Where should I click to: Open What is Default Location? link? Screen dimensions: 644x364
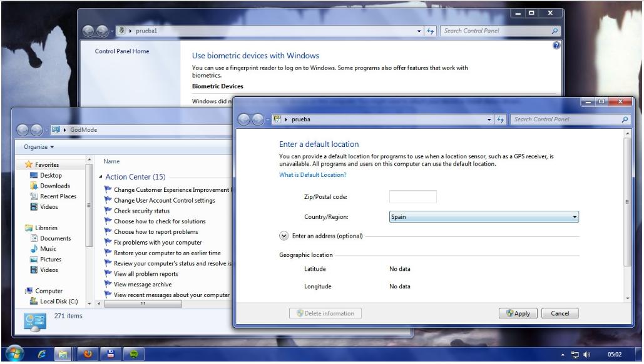pos(312,175)
